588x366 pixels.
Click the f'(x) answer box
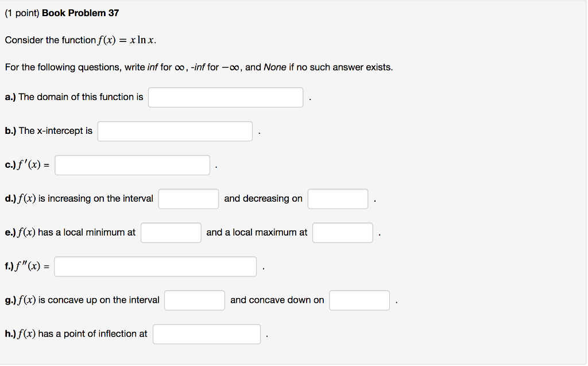131,165
